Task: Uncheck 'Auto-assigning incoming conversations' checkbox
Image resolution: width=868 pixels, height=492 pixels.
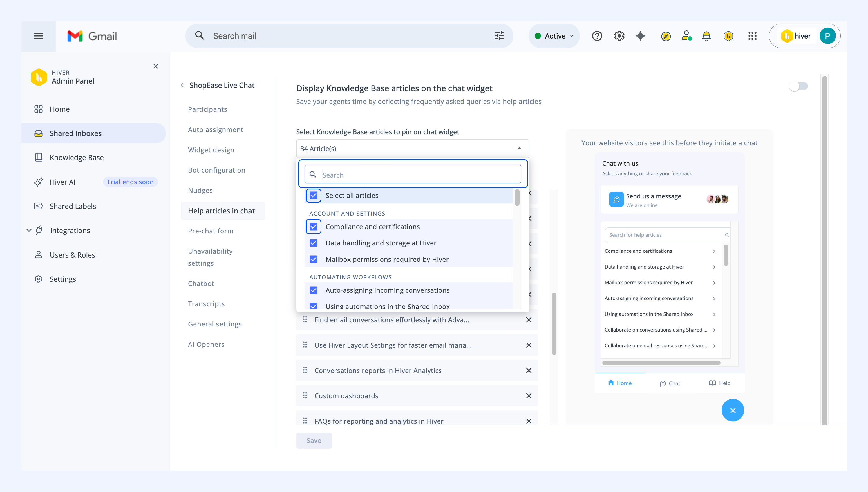Action: pyautogui.click(x=313, y=290)
